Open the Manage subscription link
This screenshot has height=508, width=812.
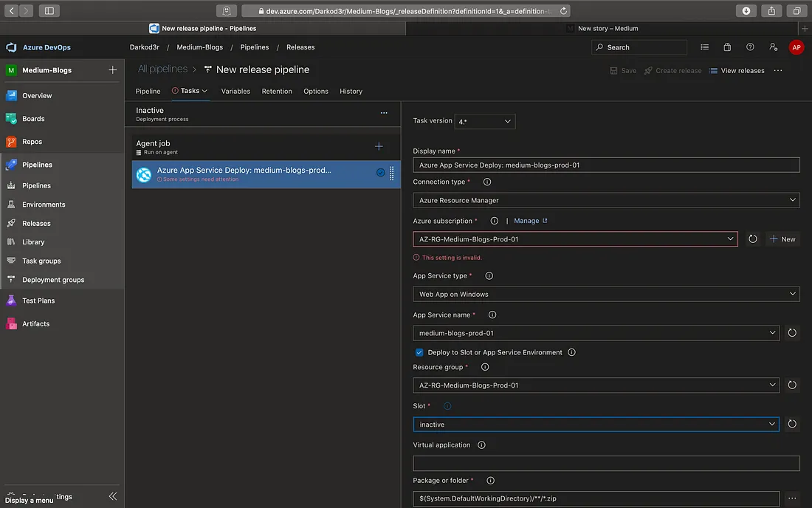point(530,221)
